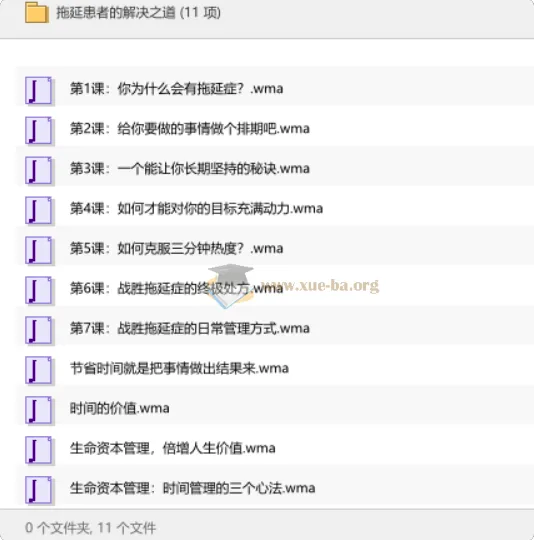
Task: Click the yellow folder icon in header
Action: [37, 12]
